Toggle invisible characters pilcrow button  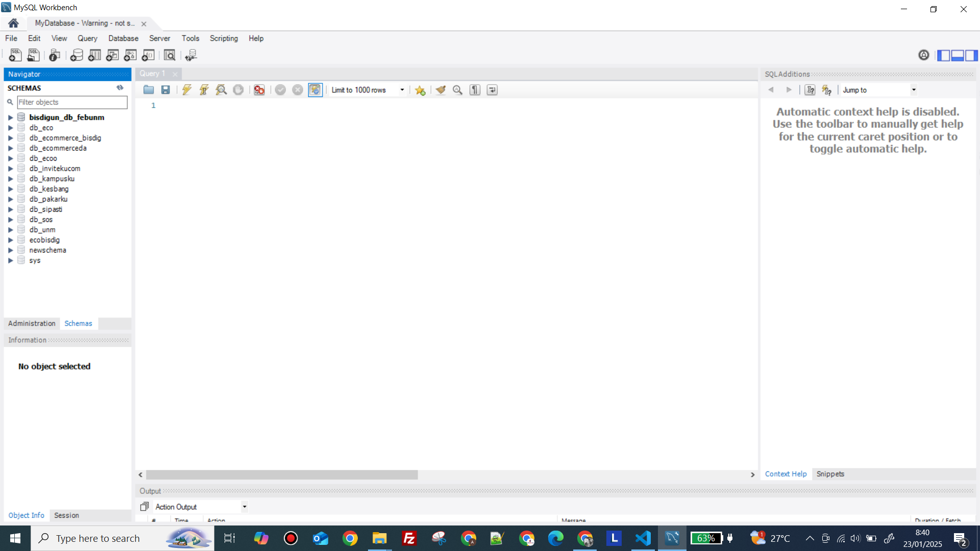coord(475,90)
